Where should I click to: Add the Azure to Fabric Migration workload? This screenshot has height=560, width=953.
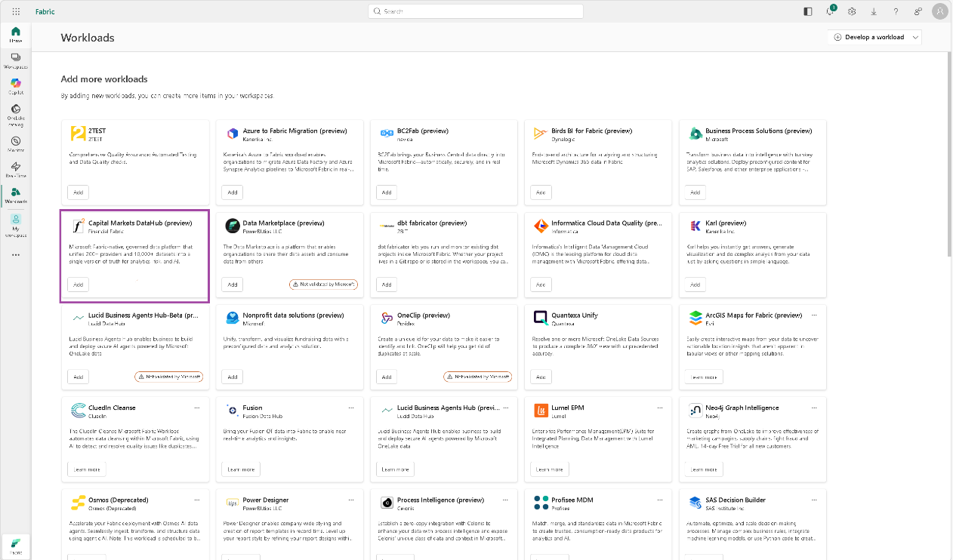tap(232, 192)
